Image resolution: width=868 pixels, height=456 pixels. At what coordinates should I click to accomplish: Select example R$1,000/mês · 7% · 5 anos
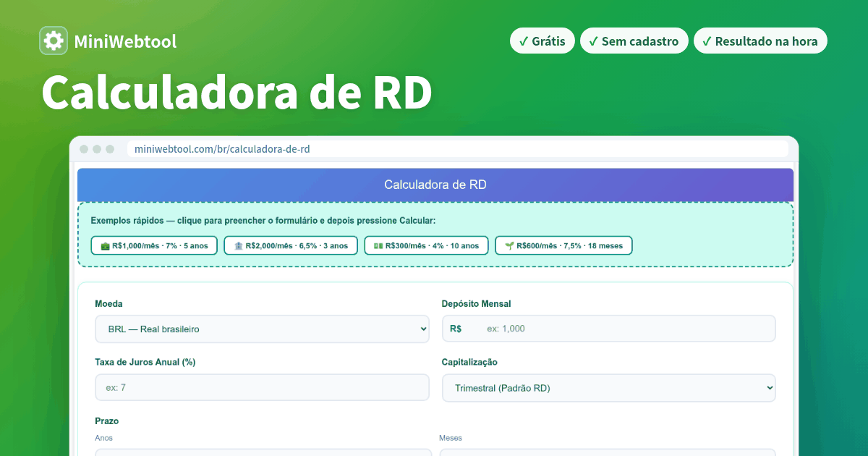tap(154, 245)
